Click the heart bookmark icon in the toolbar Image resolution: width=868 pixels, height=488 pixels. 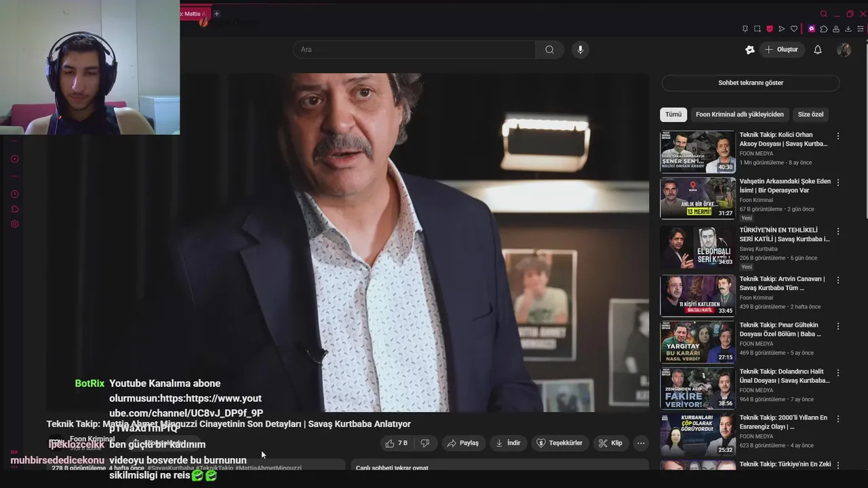794,29
